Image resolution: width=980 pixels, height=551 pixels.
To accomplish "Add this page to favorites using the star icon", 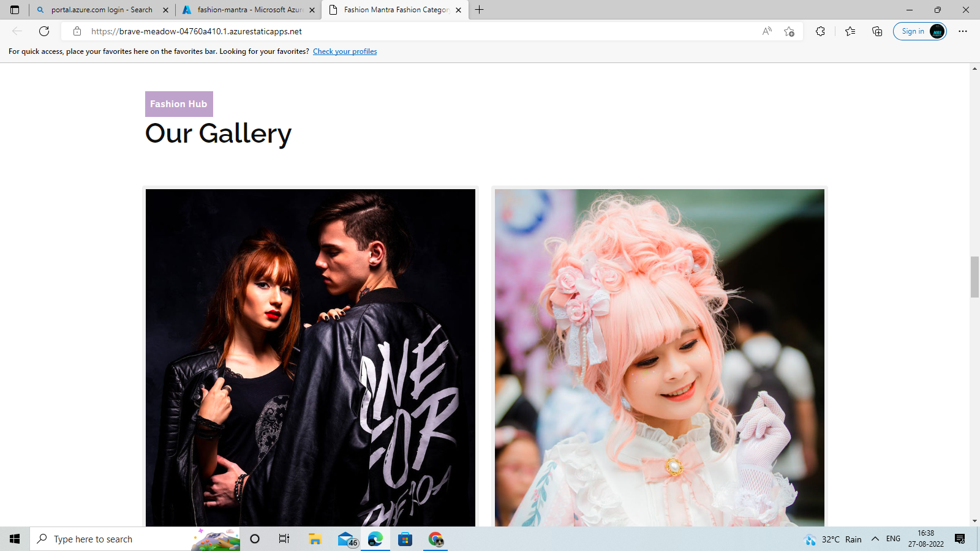I will pos(788,31).
